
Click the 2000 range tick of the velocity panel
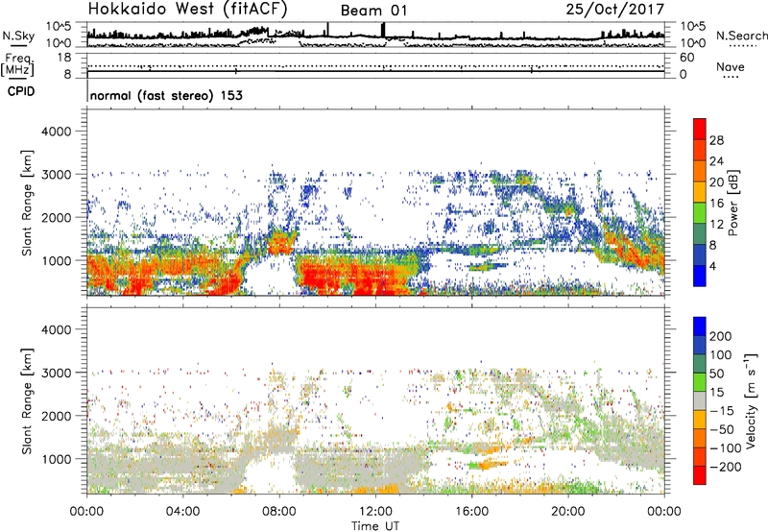click(57, 416)
